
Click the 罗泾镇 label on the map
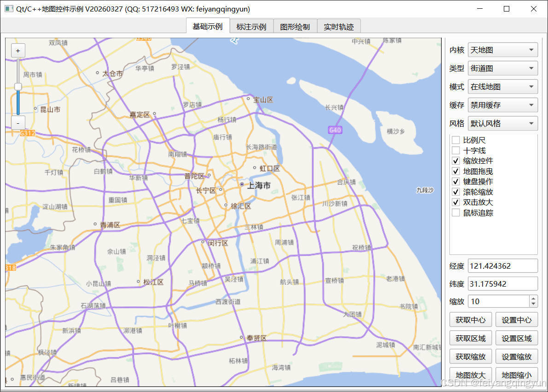click(181, 67)
